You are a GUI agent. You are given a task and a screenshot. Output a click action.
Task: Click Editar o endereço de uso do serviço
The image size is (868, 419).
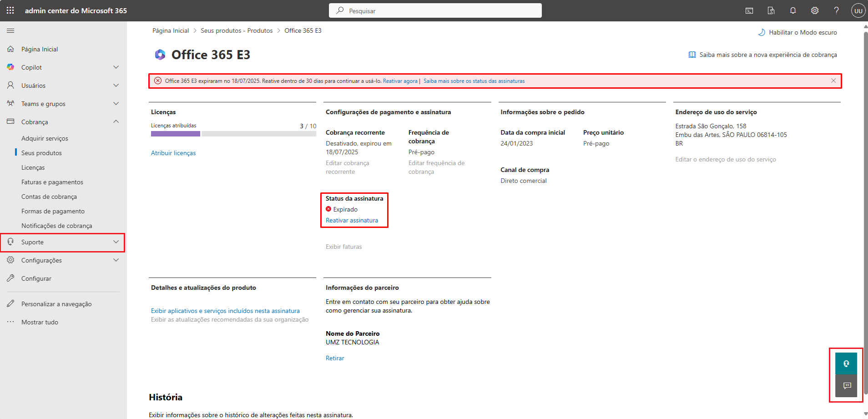pos(726,159)
